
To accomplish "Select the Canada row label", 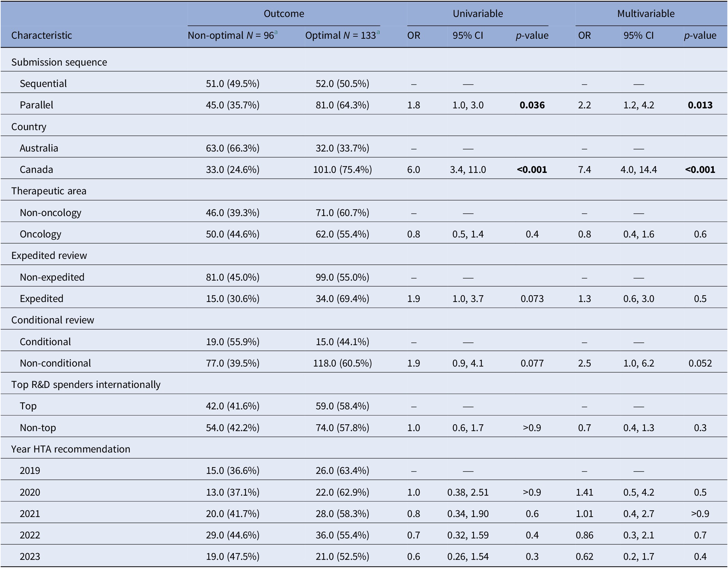I will click(36, 170).
